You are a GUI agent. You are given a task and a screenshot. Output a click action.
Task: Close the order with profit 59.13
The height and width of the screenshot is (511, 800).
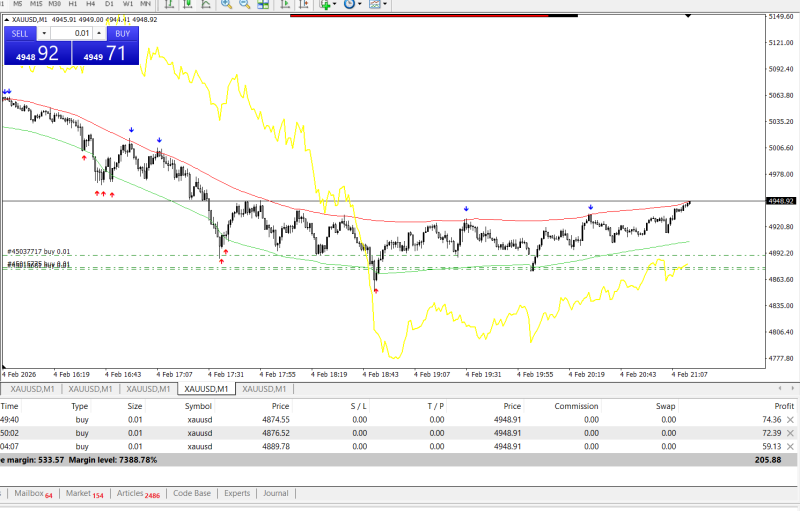point(790,446)
